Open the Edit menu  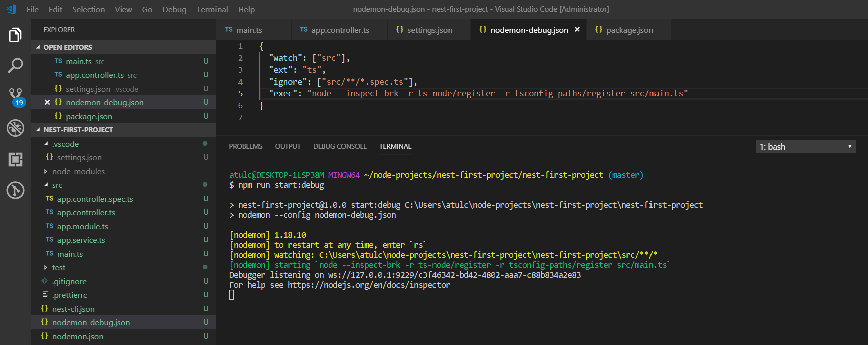tap(55, 9)
